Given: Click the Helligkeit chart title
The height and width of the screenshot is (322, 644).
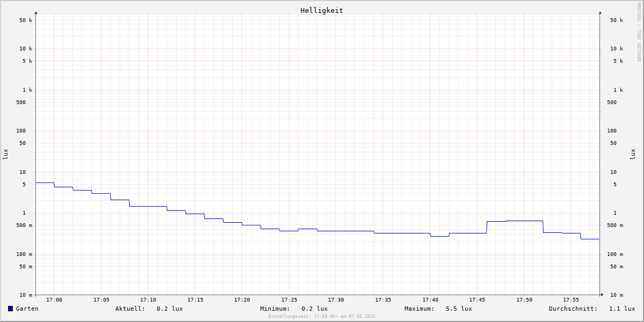Looking at the screenshot, I should coord(321,10).
